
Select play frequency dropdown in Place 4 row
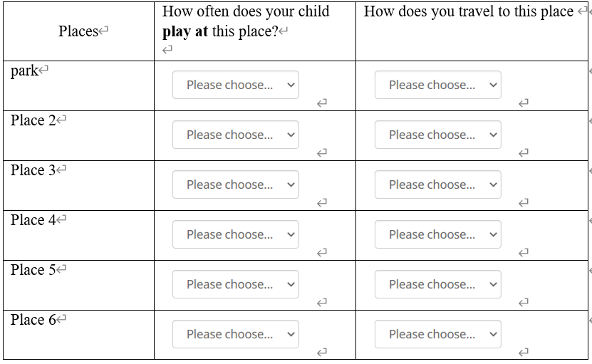[x=235, y=234]
